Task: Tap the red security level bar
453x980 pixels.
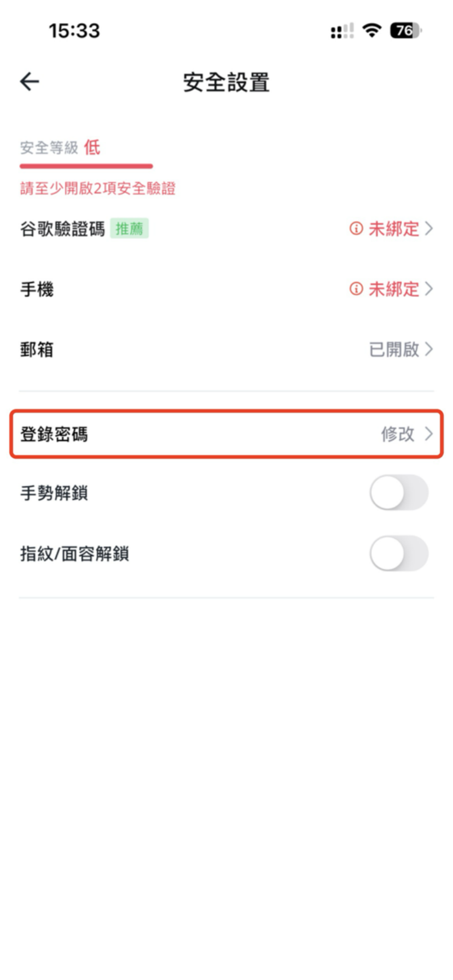Action: point(86,166)
